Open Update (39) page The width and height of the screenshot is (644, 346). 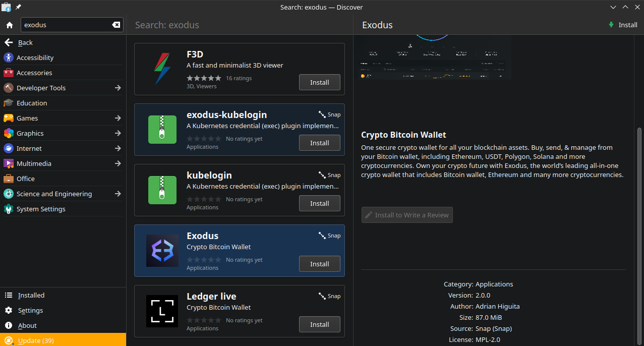coord(63,340)
